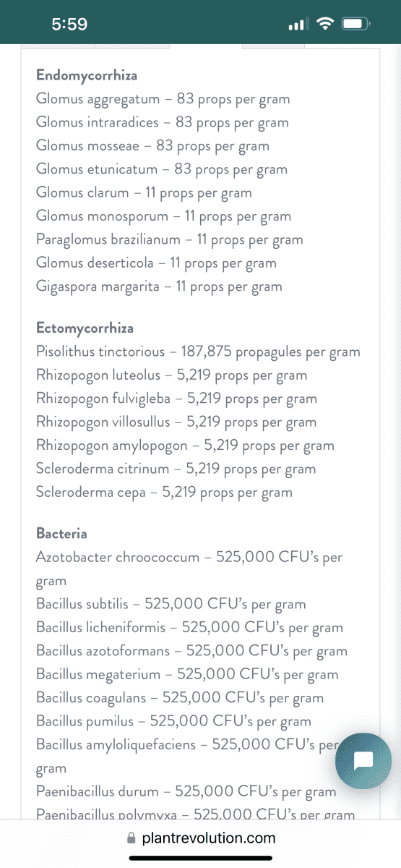Open the plantrevolution.com address bar
This screenshot has width=401, height=868.
201,838
